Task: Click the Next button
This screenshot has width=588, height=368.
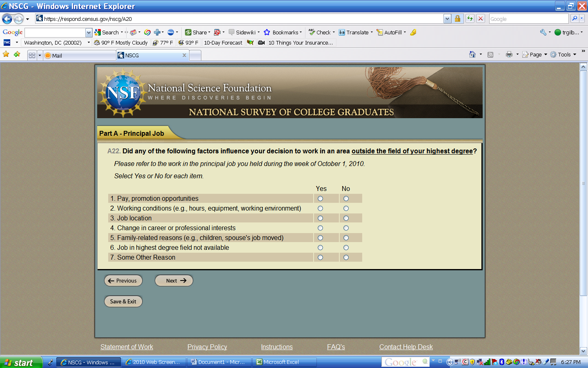Action: coord(174,280)
